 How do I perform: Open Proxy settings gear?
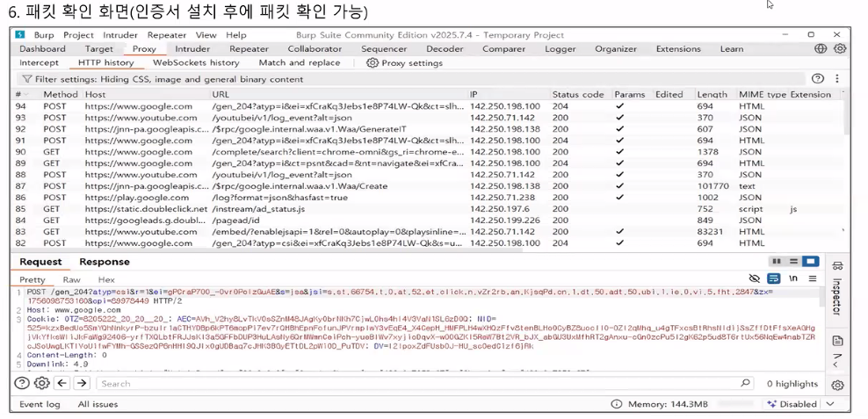click(373, 63)
